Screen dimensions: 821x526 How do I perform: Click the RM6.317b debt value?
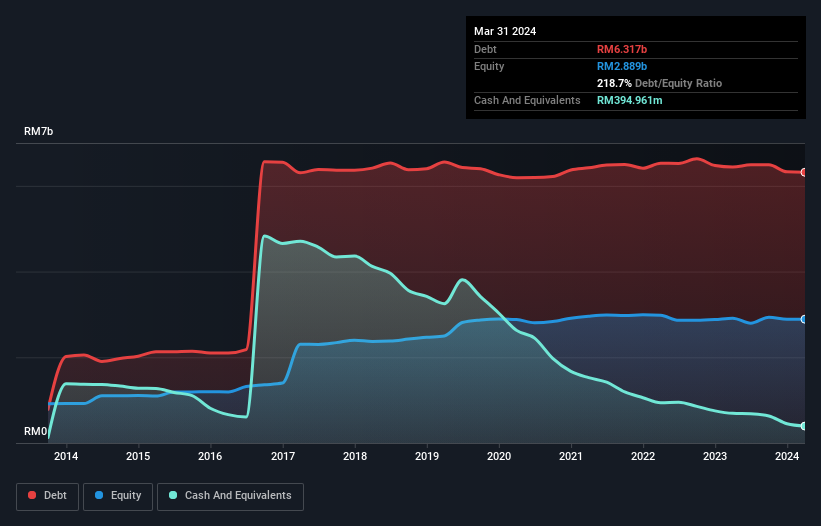pyautogui.click(x=622, y=49)
